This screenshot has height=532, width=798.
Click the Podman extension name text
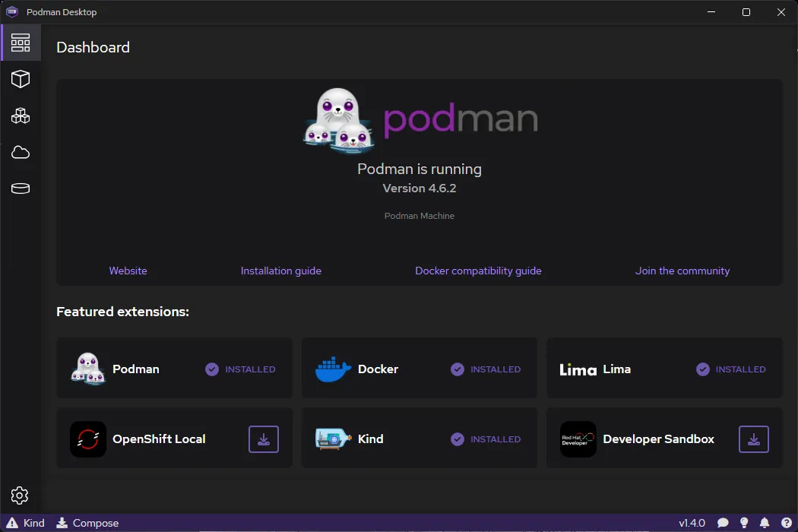pyautogui.click(x=136, y=369)
